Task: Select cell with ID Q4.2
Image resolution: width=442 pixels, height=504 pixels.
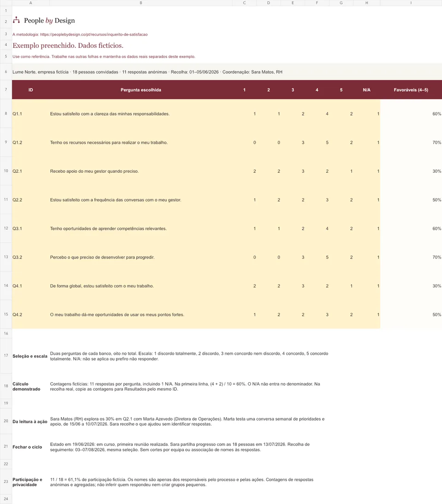Action: pos(30,314)
